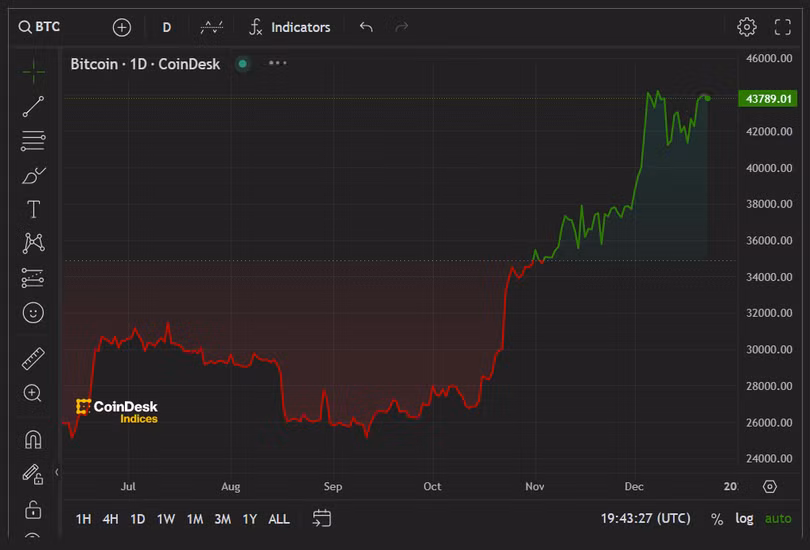The height and width of the screenshot is (550, 810).
Task: Open the three-dot more options on the legend
Action: point(277,63)
